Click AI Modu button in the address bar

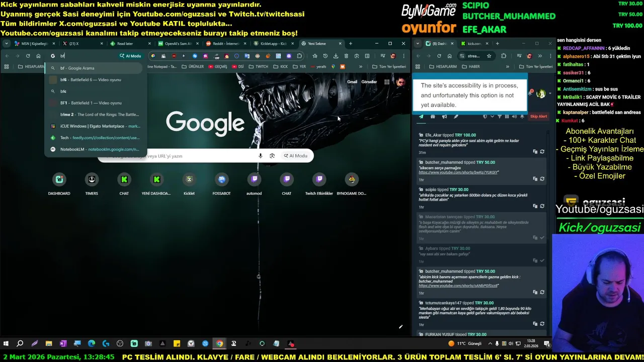coord(131,56)
